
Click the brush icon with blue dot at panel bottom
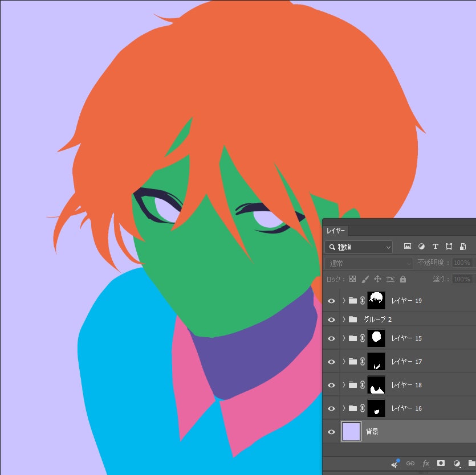[x=395, y=463]
